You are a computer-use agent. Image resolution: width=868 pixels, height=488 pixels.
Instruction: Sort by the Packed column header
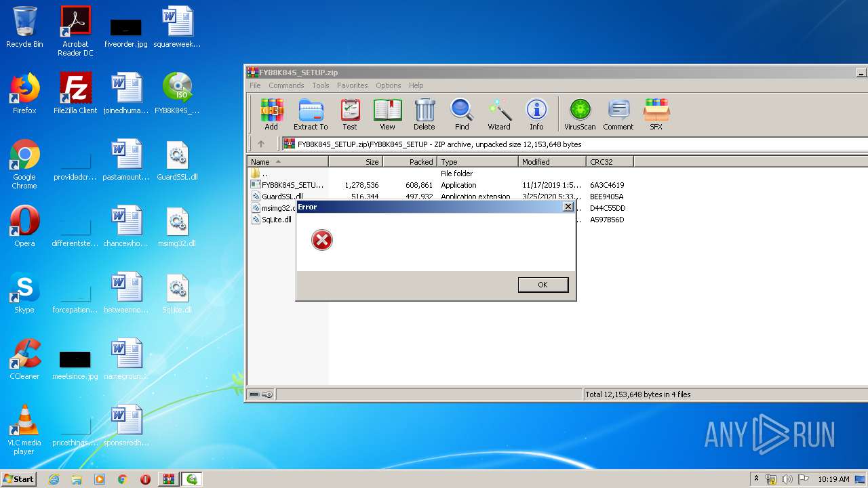[410, 162]
